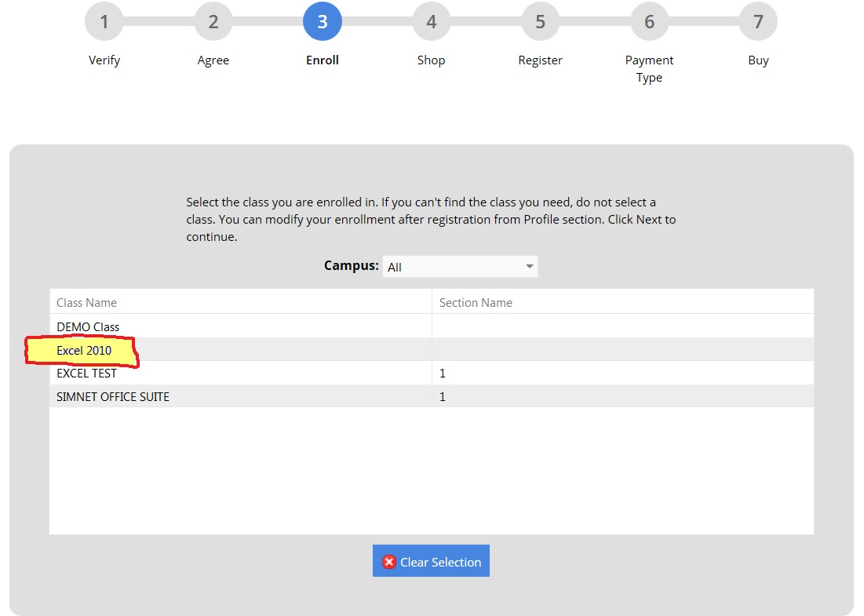The image size is (864, 616).
Task: Open the Campus dropdown showing All
Action: (460, 267)
